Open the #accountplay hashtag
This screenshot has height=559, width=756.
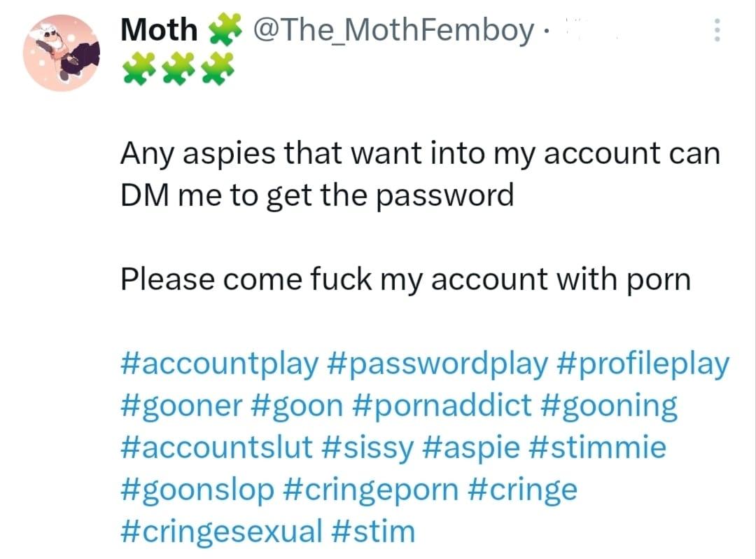click(219, 365)
